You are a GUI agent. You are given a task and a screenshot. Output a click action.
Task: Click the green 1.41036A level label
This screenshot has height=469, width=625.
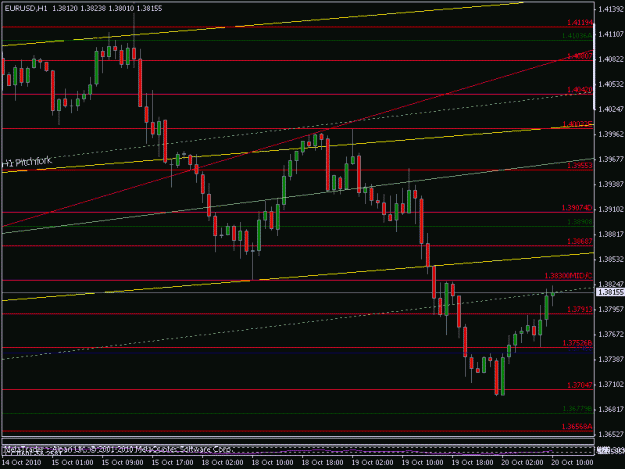click(577, 36)
